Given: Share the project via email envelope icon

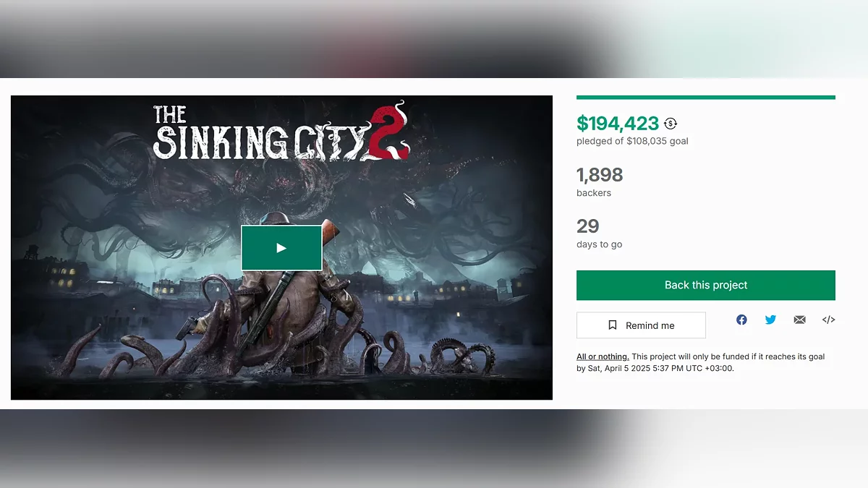Looking at the screenshot, I should coord(799,320).
